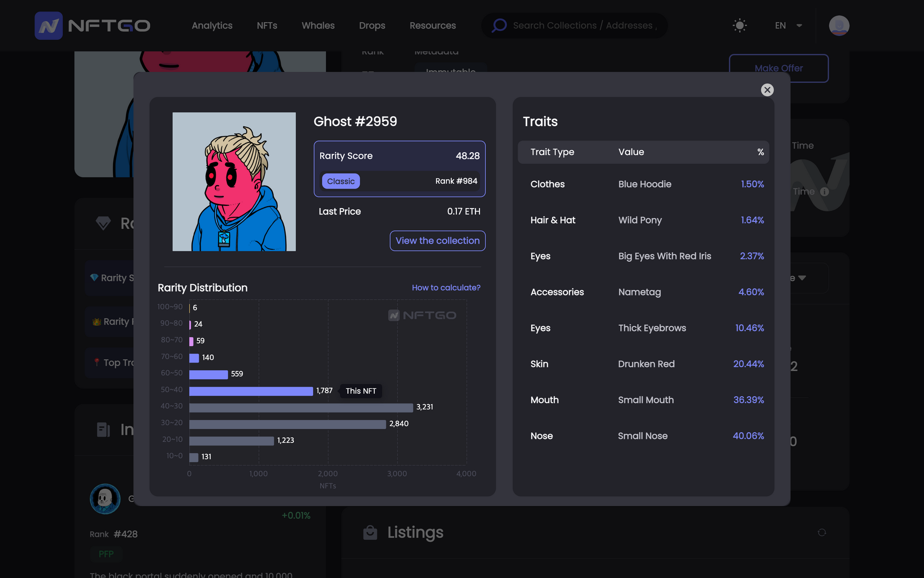This screenshot has width=924, height=578.
Task: Click the Listings bag icon
Action: 370,533
